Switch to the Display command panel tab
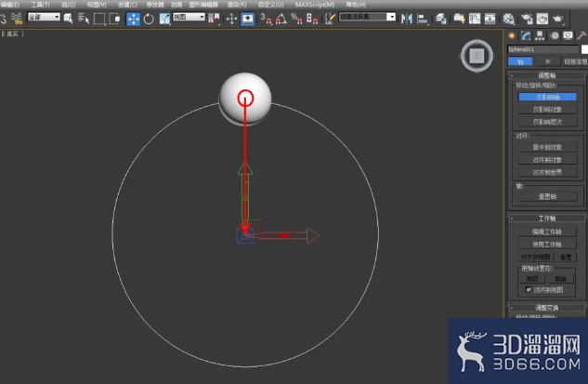 pos(568,35)
